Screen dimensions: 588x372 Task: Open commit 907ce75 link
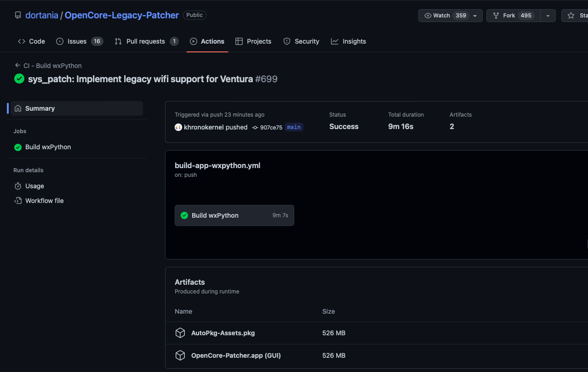[271, 127]
